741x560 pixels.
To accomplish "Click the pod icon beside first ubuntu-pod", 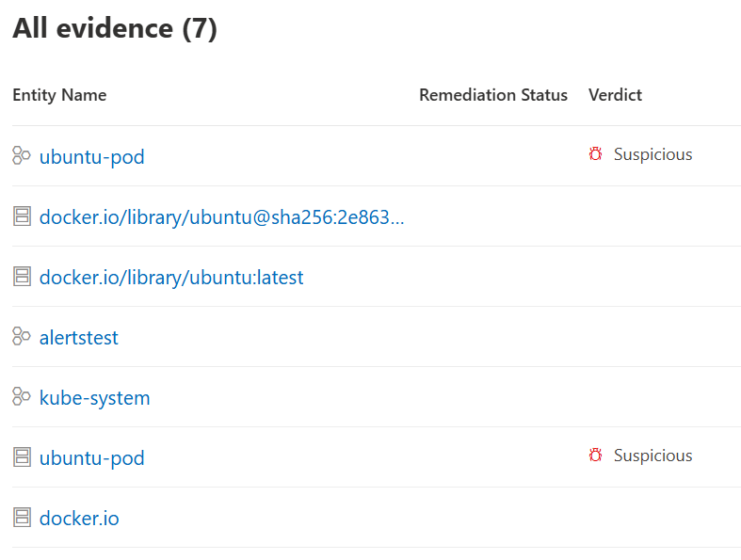I will click(22, 155).
